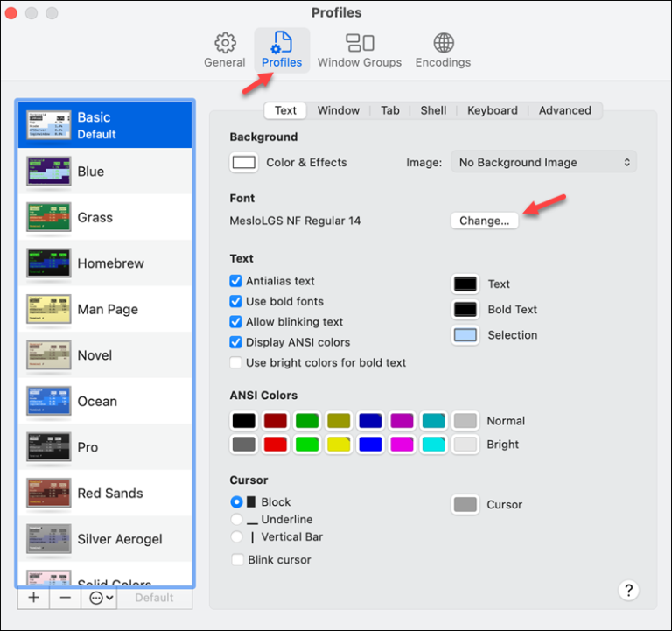Select the Homebrew profile thumbnail
The height and width of the screenshot is (631, 672).
48,263
